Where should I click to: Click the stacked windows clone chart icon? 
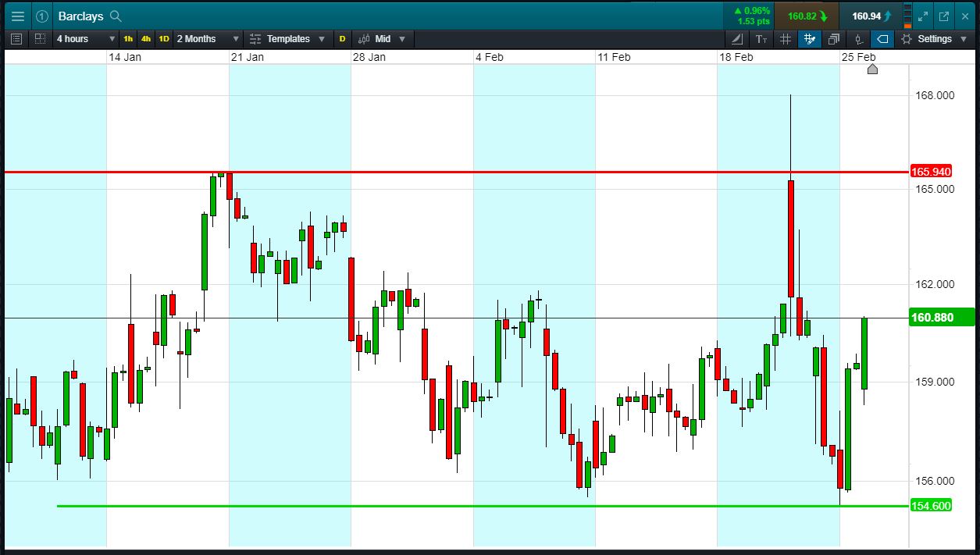coord(833,39)
